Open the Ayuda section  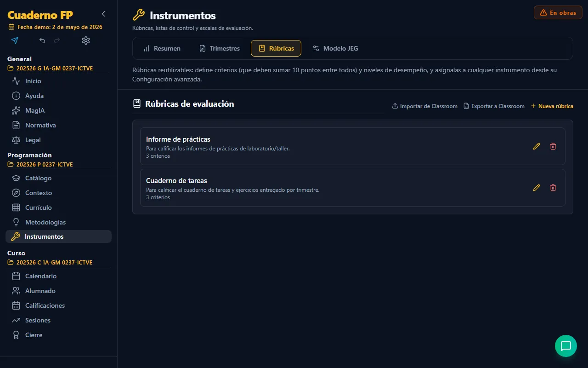point(58,96)
